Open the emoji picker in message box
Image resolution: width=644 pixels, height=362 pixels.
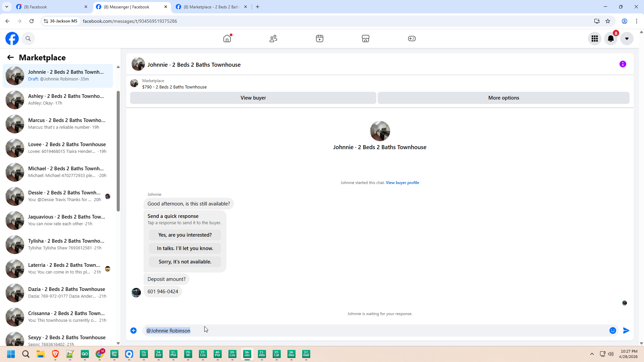[613, 330]
